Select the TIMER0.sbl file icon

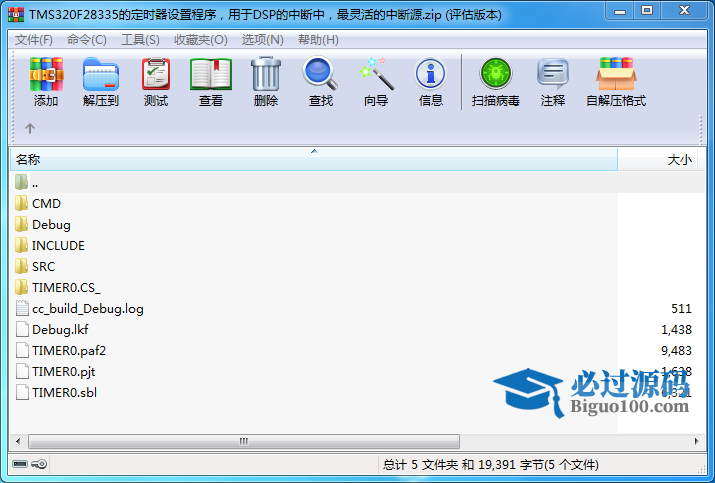[22, 393]
